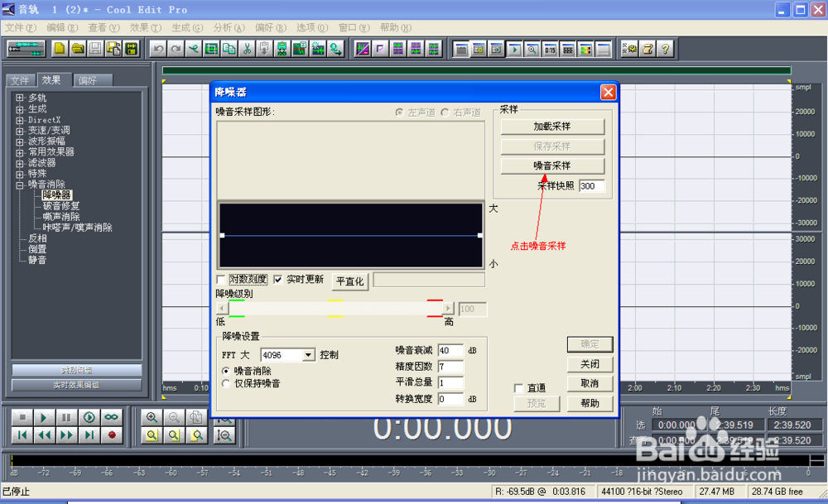The image size is (828, 504).
Task: Click the Save toolbar icon
Action: pyautogui.click(x=94, y=49)
